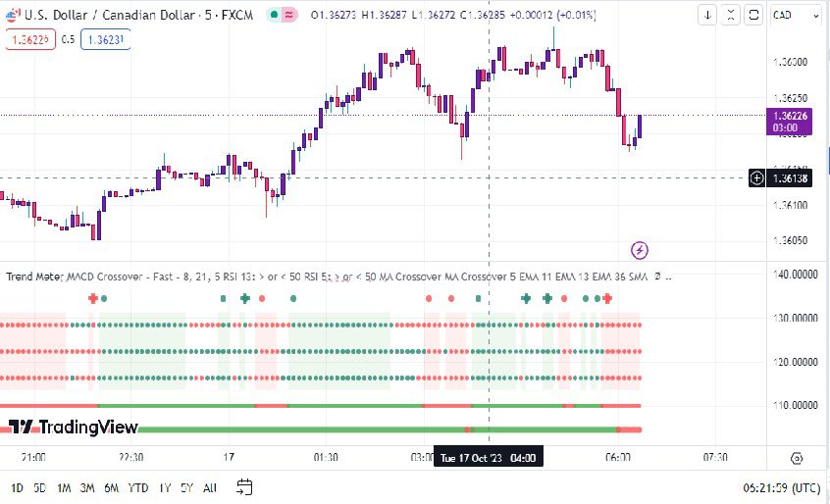Viewport: 830px width, 504px height.
Task: Click the maximize chart icon at top right
Action: point(753,15)
